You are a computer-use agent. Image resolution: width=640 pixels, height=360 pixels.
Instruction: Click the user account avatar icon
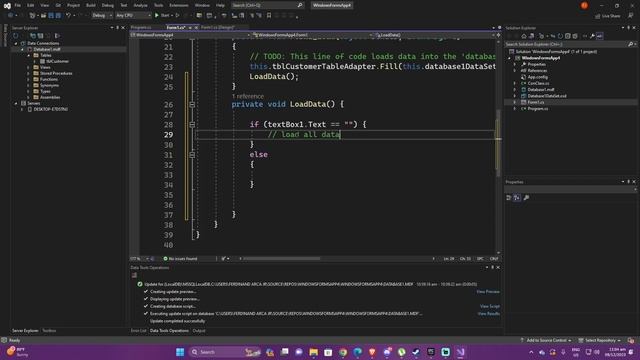(584, 5)
